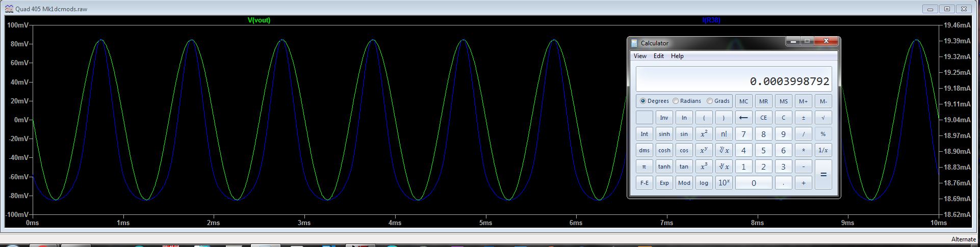Image resolution: width=980 pixels, height=247 pixels.
Task: Click the digit 9 key
Action: tap(783, 134)
